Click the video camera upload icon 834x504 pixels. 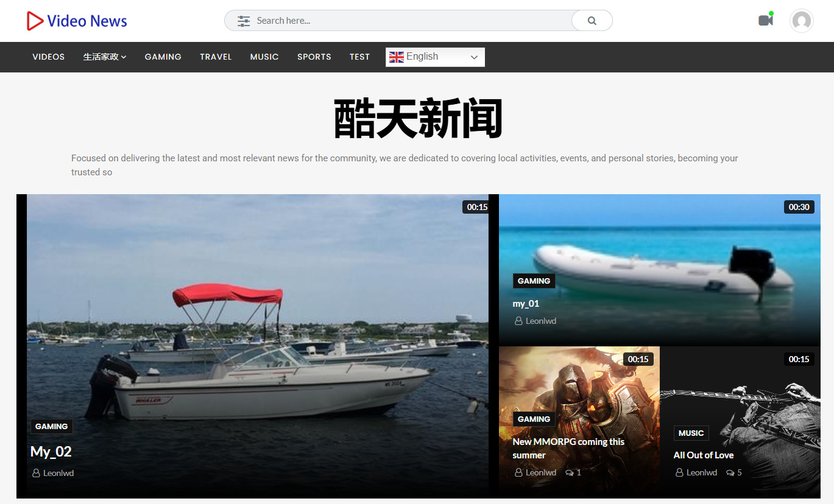point(765,20)
